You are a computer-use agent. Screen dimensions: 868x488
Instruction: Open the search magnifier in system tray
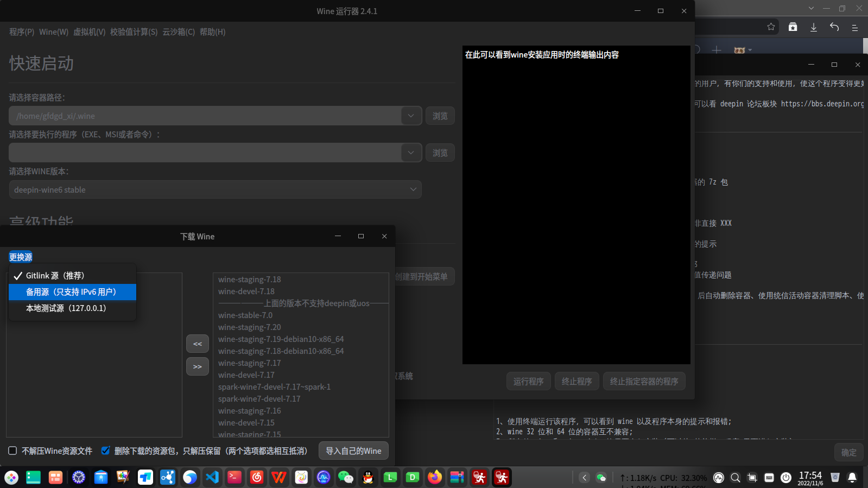point(736,478)
